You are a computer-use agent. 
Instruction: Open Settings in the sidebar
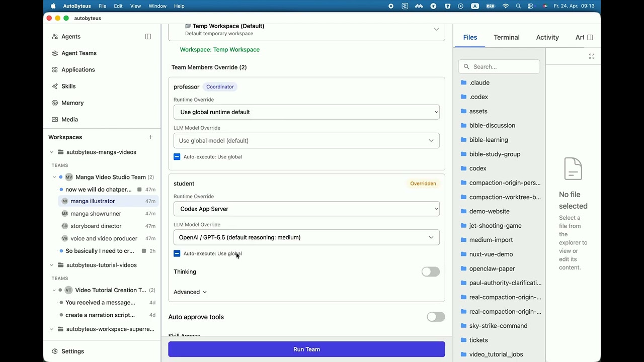[72, 351]
